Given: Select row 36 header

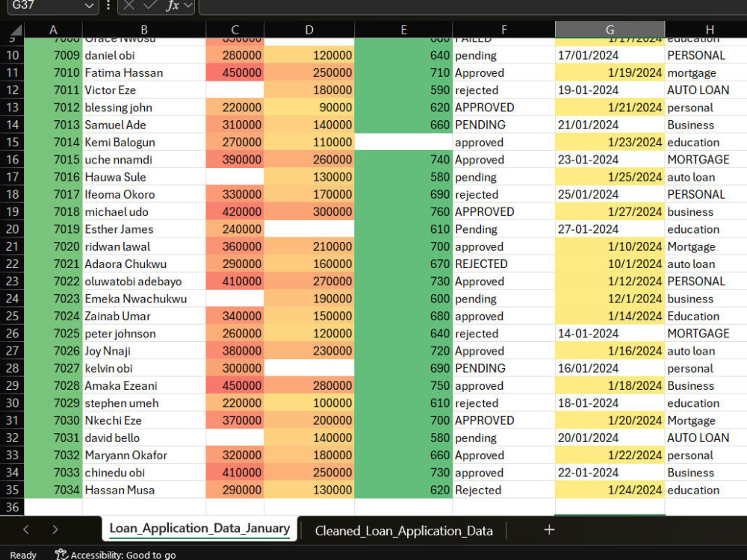Looking at the screenshot, I should (13, 507).
